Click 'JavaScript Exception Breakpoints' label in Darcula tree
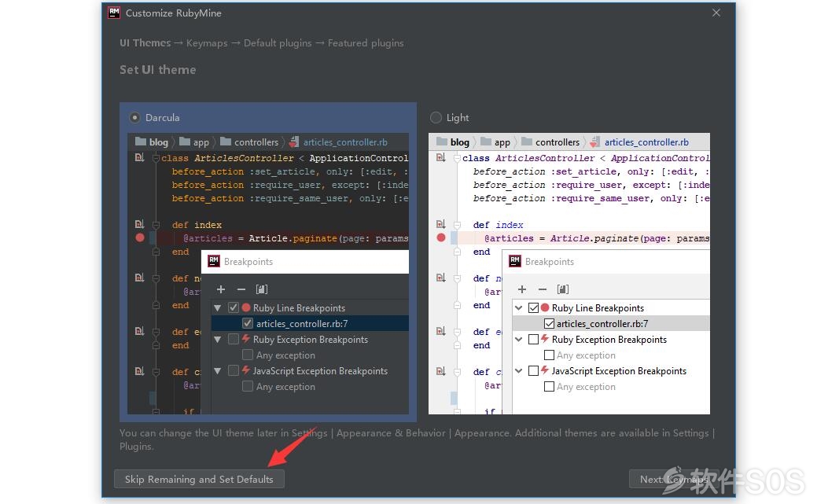 pos(321,370)
